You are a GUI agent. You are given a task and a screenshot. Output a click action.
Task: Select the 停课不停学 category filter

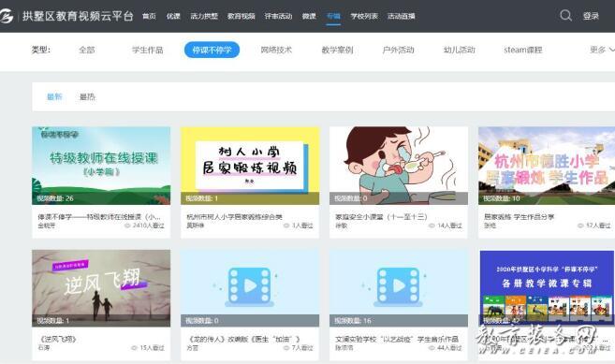coord(212,50)
